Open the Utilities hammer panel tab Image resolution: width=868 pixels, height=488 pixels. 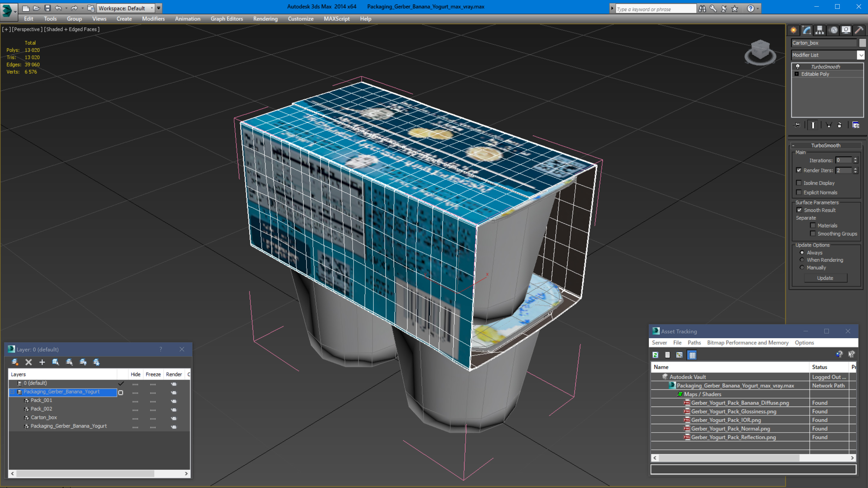pos(859,30)
